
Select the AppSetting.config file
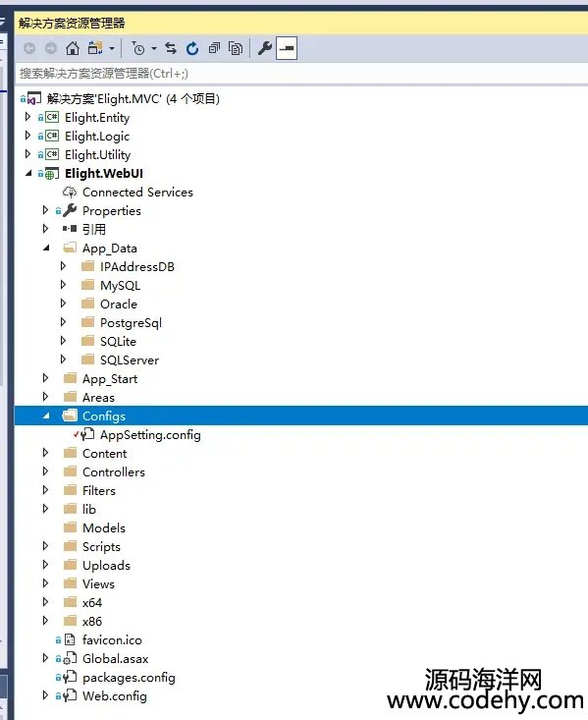click(150, 434)
